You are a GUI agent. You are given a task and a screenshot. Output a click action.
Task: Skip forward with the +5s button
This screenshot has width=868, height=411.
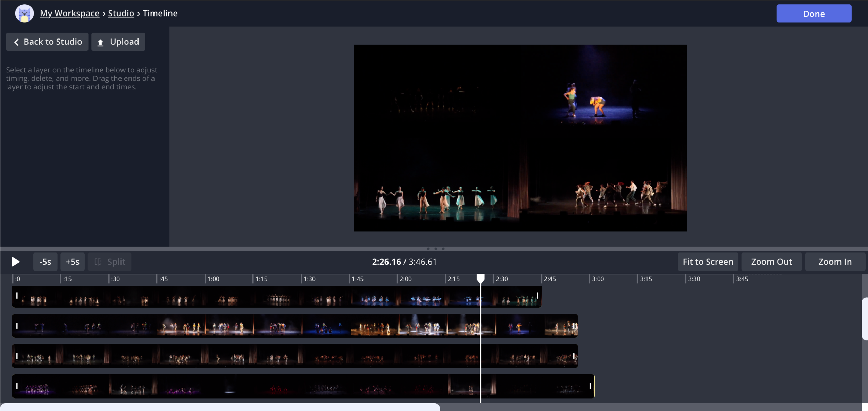(73, 262)
